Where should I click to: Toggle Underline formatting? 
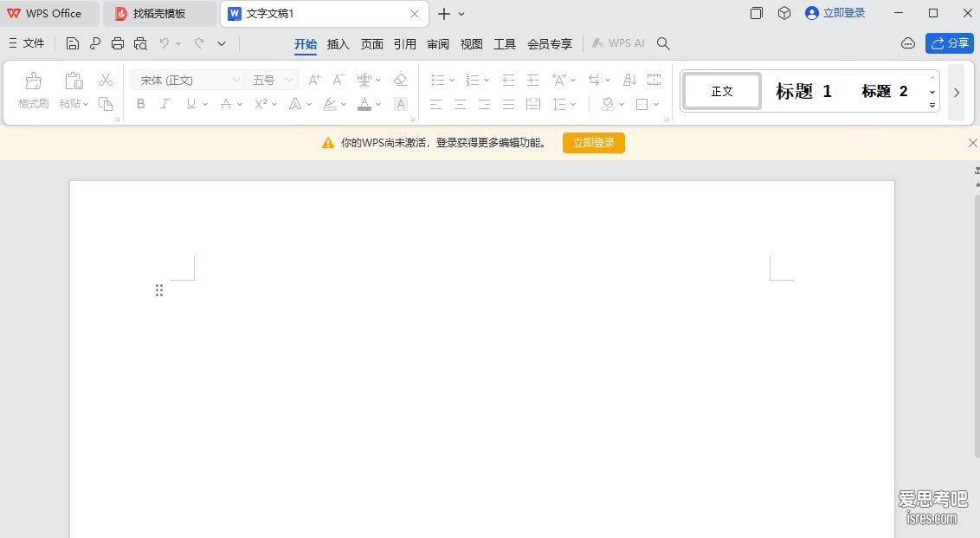[190, 104]
